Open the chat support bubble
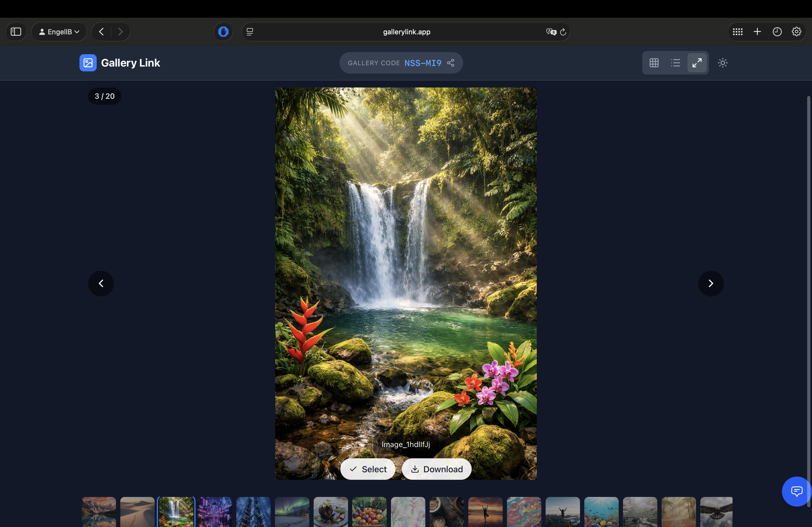Image resolution: width=812 pixels, height=527 pixels. click(x=796, y=491)
